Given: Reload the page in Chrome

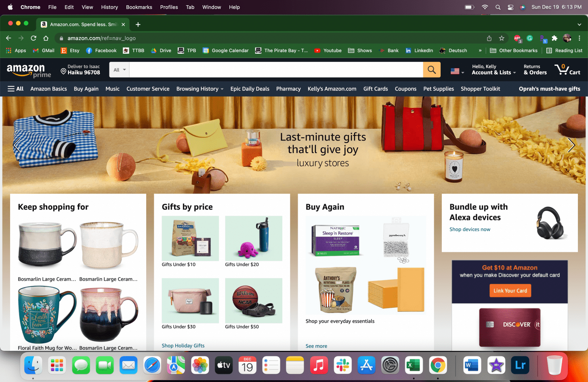Looking at the screenshot, I should 34,38.
